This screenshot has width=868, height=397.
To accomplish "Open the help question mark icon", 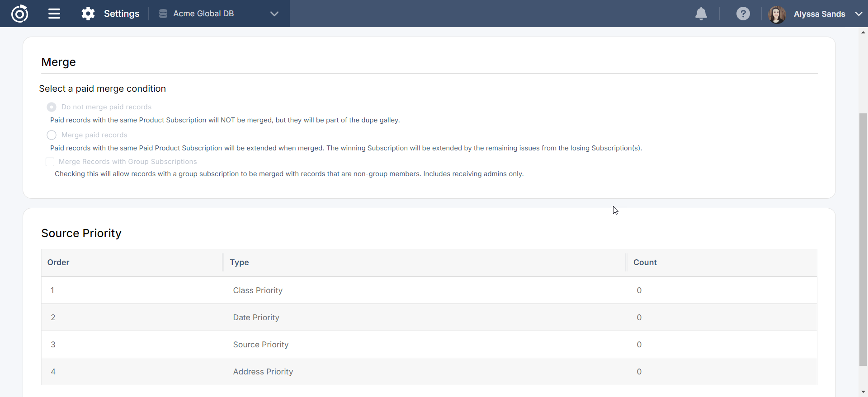I will click(743, 14).
